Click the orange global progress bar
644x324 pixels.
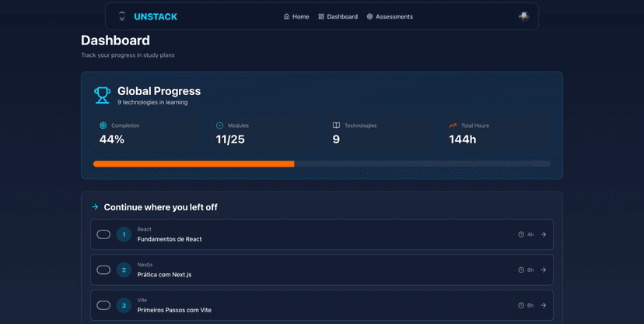tap(194, 164)
